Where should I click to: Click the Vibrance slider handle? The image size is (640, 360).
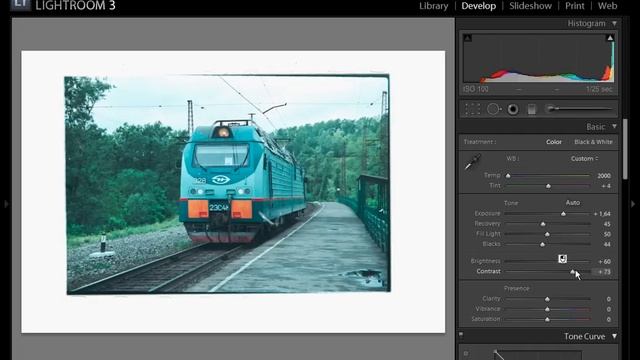click(547, 309)
